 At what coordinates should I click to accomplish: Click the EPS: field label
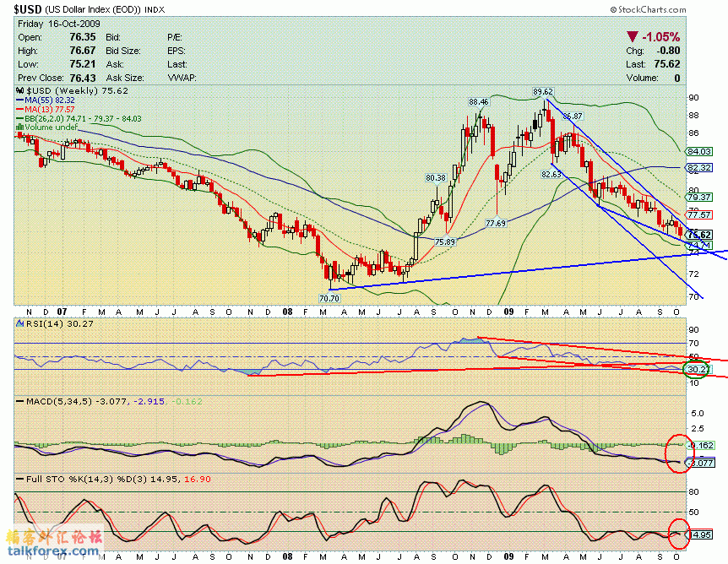pyautogui.click(x=176, y=51)
